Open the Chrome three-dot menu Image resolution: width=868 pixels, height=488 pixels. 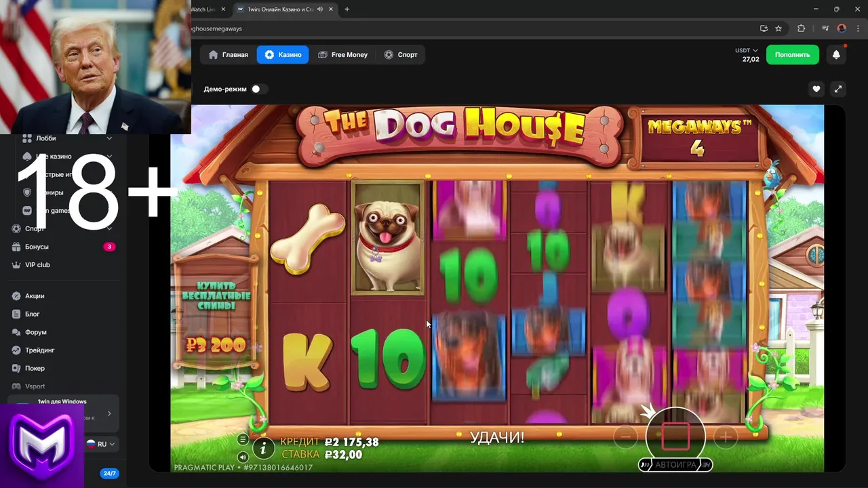tap(859, 28)
